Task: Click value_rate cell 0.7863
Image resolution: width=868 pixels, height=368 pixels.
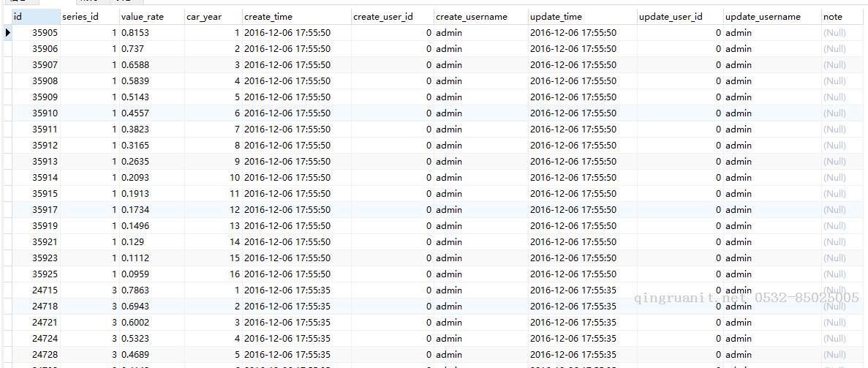Action: click(x=151, y=290)
